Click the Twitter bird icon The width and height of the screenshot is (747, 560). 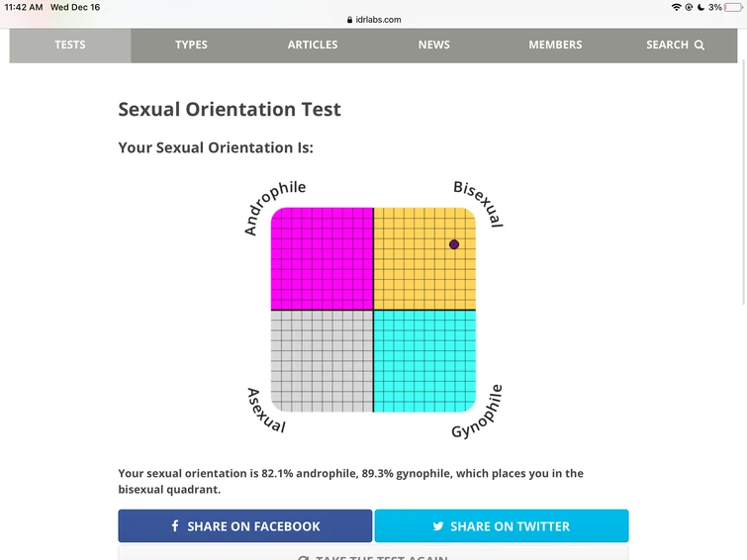point(436,526)
